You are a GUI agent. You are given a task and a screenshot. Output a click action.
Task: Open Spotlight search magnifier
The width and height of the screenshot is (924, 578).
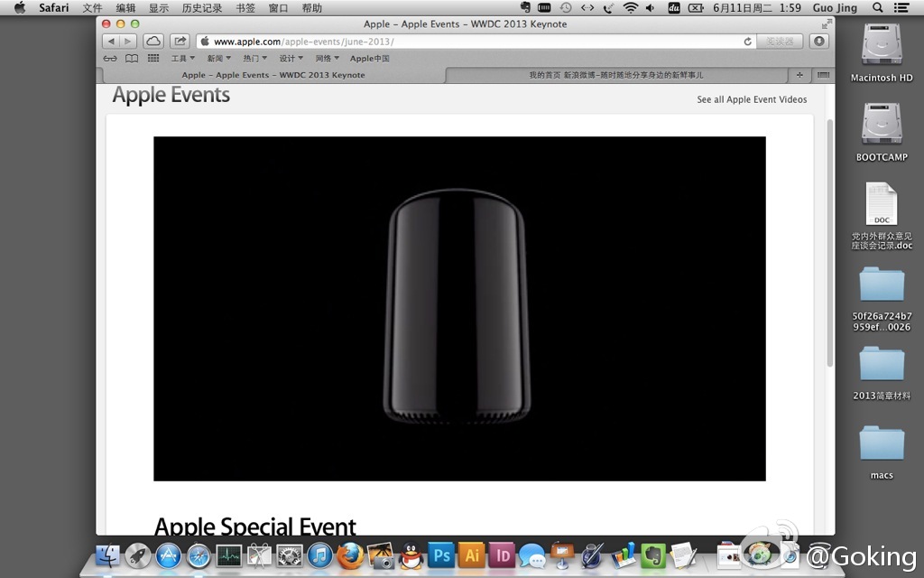pos(877,7)
